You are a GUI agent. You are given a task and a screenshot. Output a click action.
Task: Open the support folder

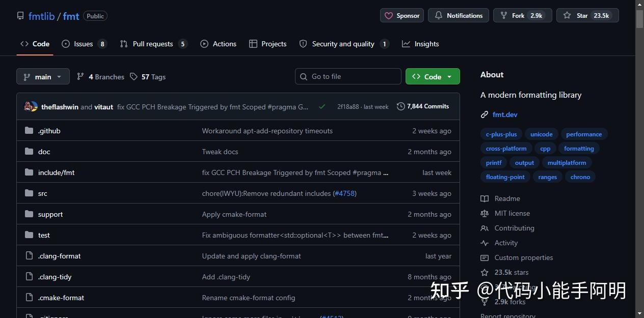[50, 214]
